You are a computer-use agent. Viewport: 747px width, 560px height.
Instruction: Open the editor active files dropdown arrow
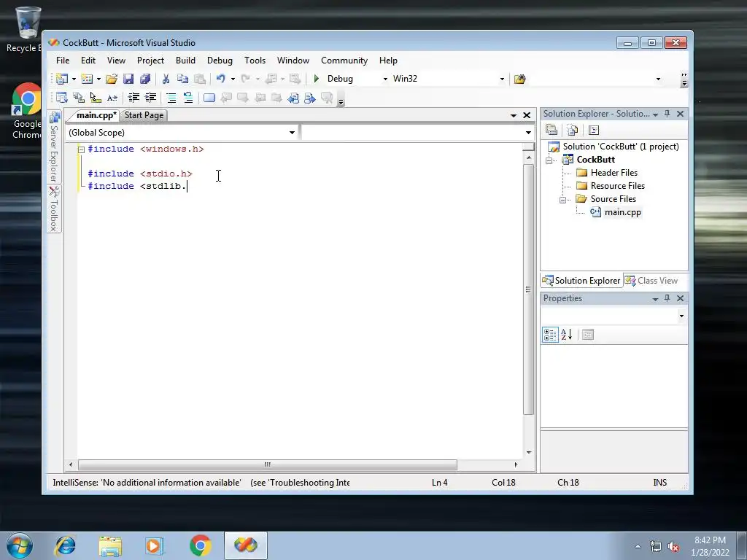coord(514,115)
